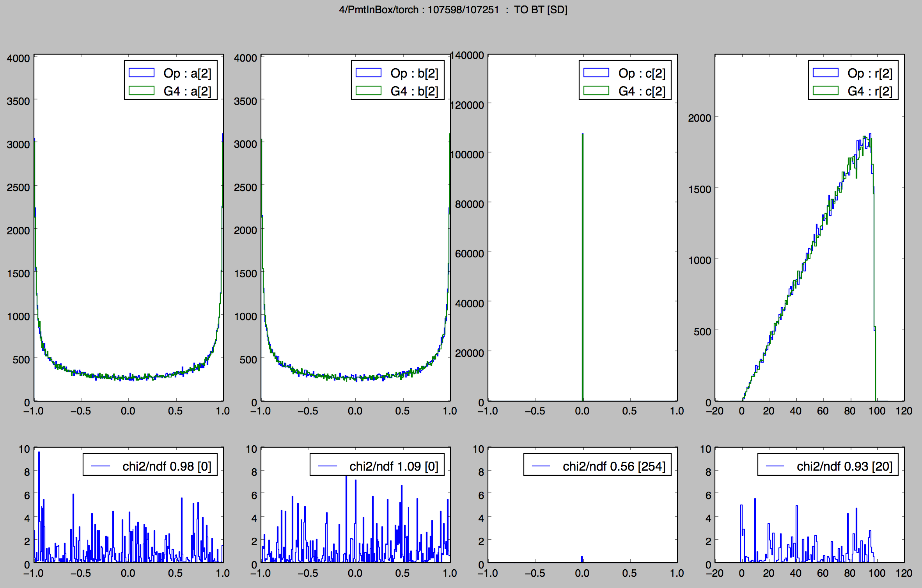
Task: Click the green swatch beside 'G4 : c[2]'
Action: point(596,90)
